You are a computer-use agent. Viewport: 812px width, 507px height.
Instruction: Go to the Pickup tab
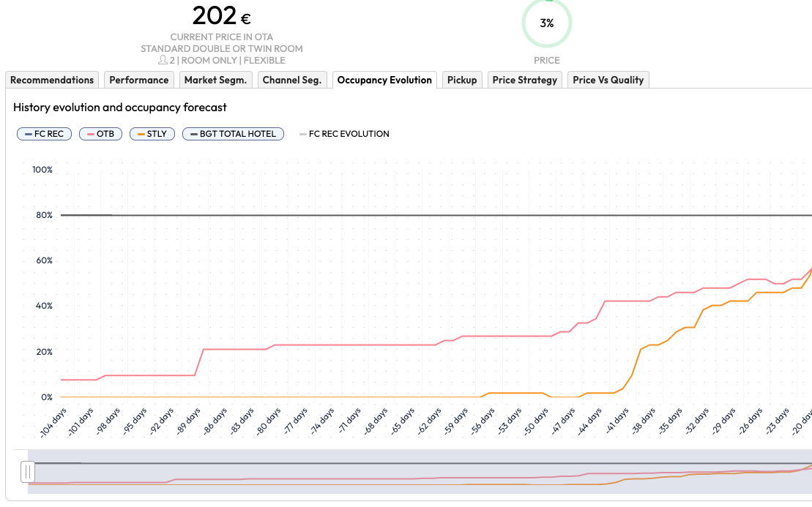point(462,80)
